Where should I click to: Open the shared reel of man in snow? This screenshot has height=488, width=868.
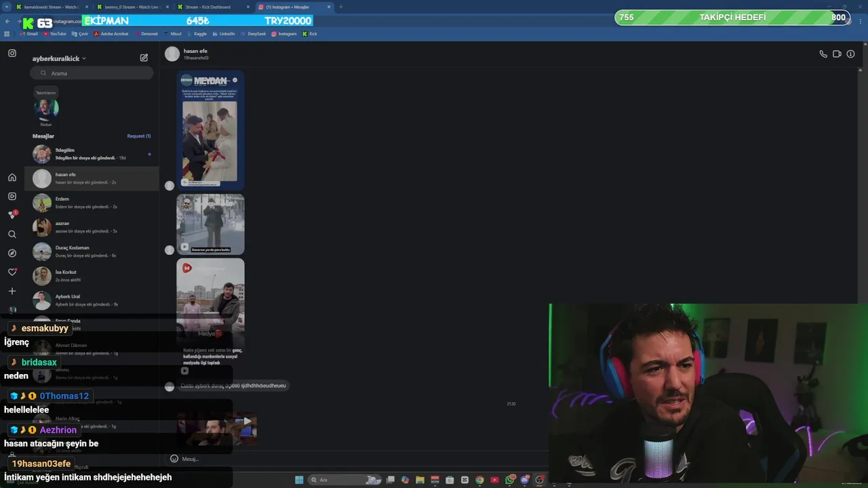coord(210,224)
